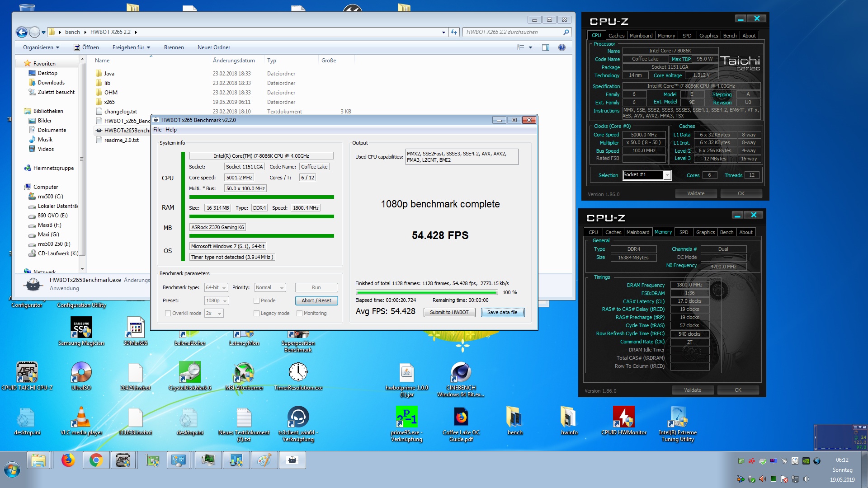
Task: Open File menu in HWBOT benchmark
Action: pos(157,130)
